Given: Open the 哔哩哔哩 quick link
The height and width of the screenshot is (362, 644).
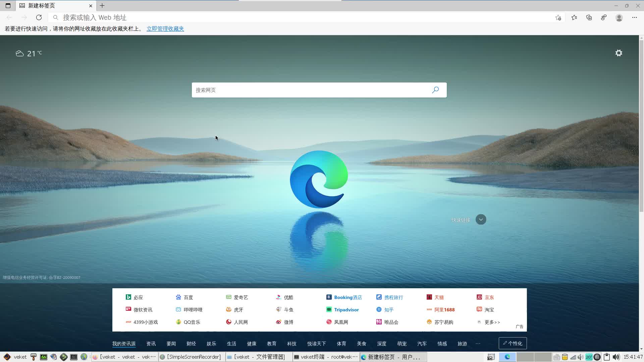Looking at the screenshot, I should click(189, 310).
